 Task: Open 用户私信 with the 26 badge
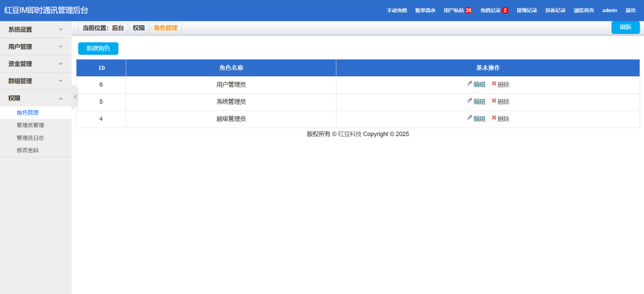pyautogui.click(x=457, y=11)
